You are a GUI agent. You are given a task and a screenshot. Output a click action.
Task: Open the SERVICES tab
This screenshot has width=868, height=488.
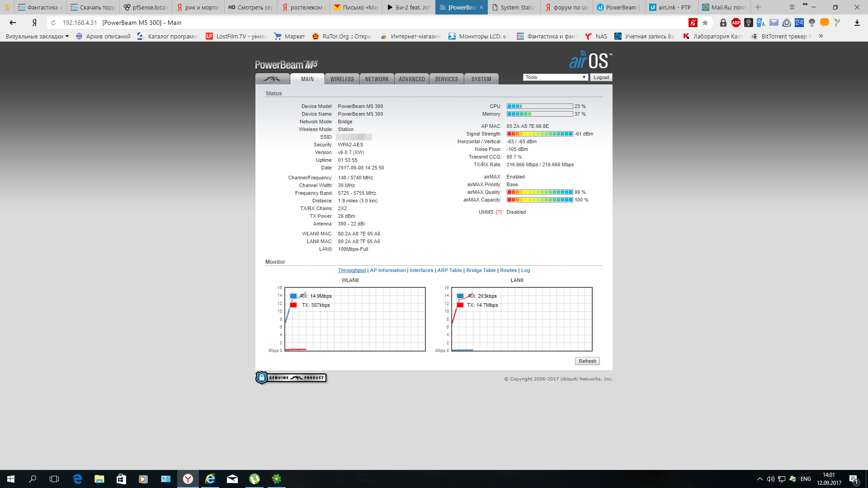447,79
